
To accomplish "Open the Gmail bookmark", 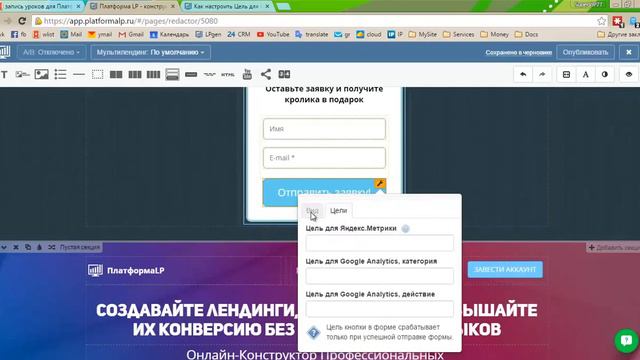I will pos(131,35).
